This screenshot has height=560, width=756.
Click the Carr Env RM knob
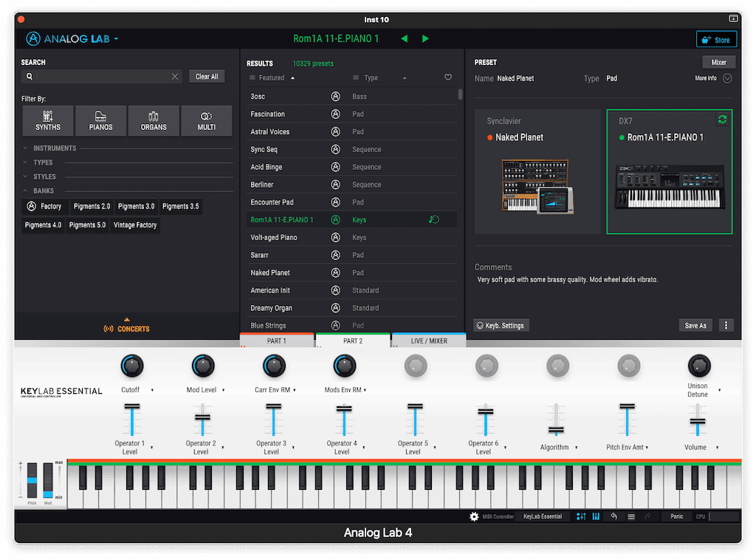point(274,366)
